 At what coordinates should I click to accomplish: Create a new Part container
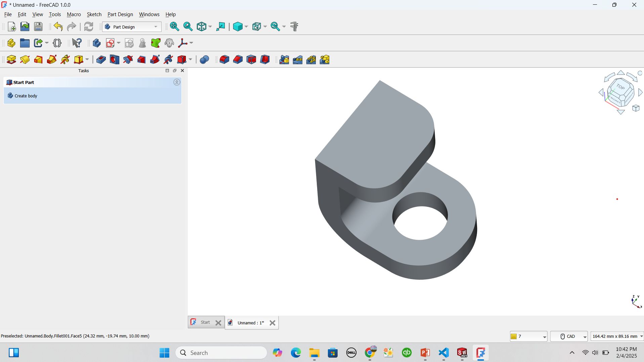[x=11, y=43]
